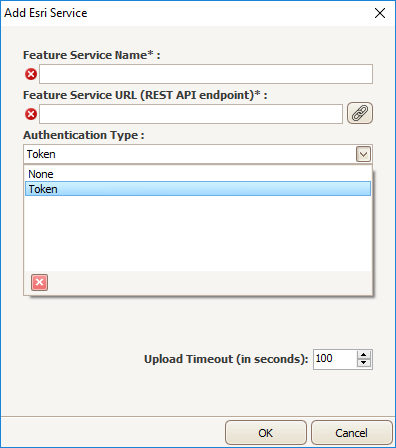Close the Add Esri Service dialog window

[380, 13]
